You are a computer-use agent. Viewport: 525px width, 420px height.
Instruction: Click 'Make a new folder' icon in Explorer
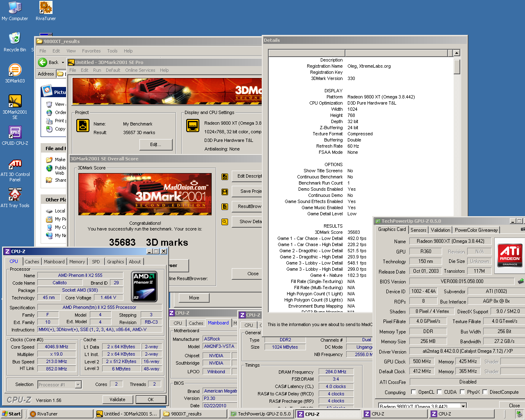(49, 160)
